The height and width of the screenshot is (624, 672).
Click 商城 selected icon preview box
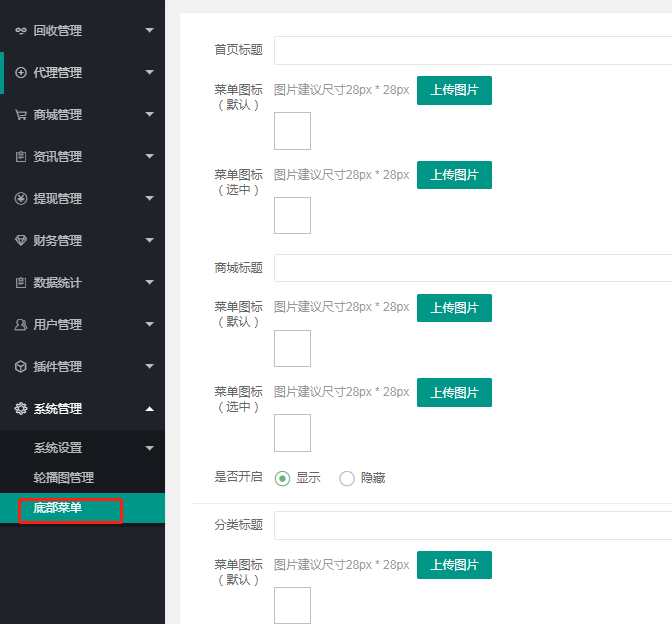292,433
